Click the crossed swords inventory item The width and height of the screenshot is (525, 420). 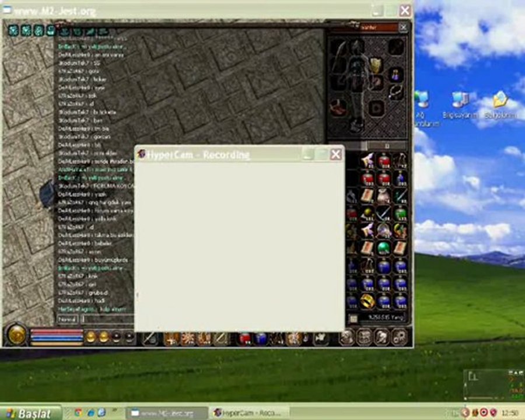[x=384, y=213]
